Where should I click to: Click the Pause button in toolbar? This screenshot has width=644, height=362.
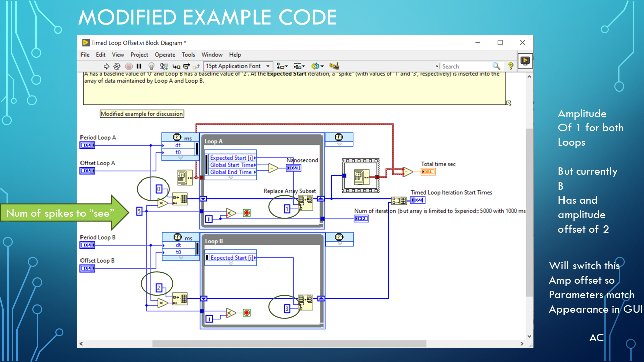click(139, 66)
